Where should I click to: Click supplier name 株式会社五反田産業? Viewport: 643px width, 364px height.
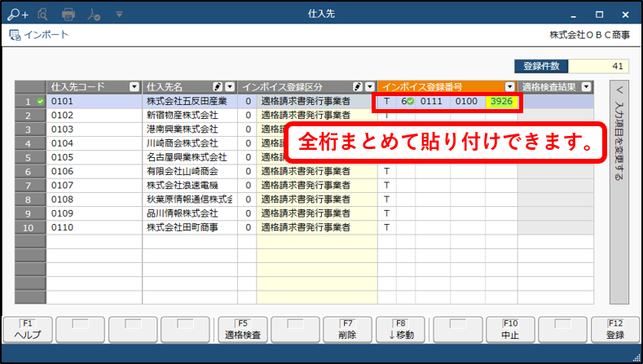coord(187,101)
